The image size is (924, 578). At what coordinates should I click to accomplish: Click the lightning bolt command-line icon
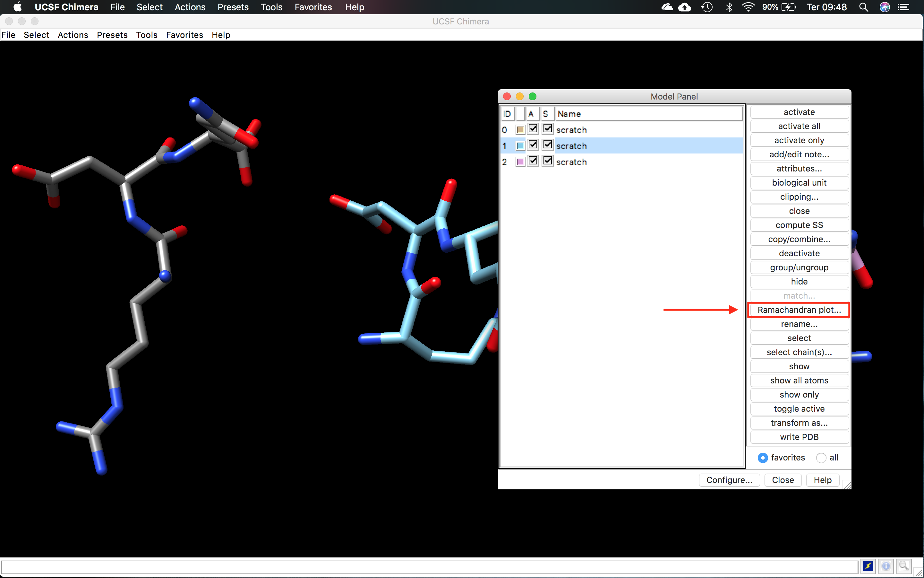(868, 566)
